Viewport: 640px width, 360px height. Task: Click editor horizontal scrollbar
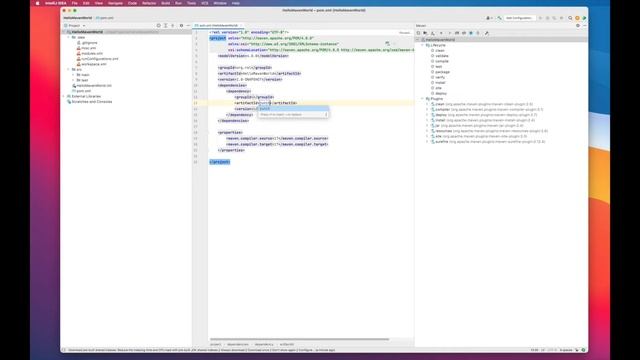pyautogui.click(x=300, y=339)
